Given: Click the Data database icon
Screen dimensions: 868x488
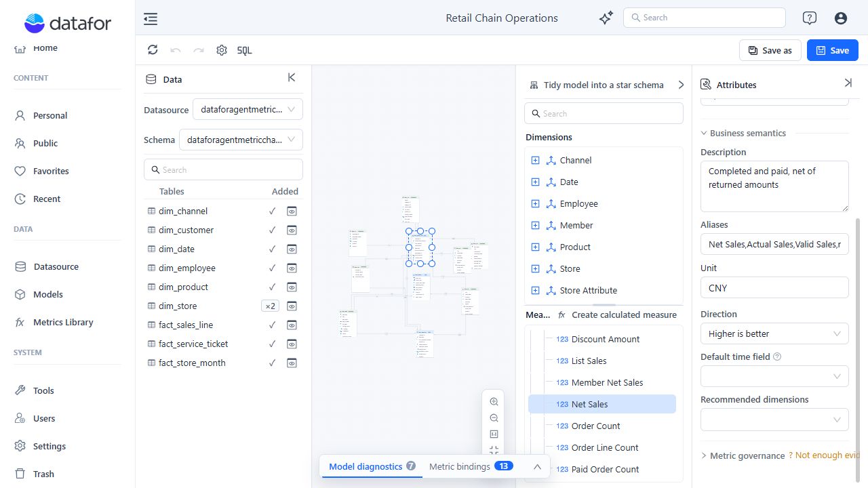Looking at the screenshot, I should click(151, 79).
